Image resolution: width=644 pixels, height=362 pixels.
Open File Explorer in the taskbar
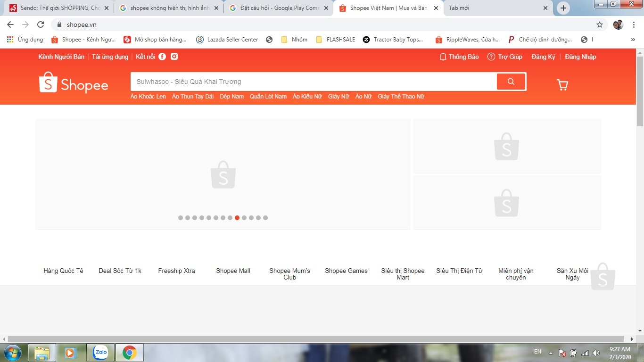pyautogui.click(x=42, y=353)
